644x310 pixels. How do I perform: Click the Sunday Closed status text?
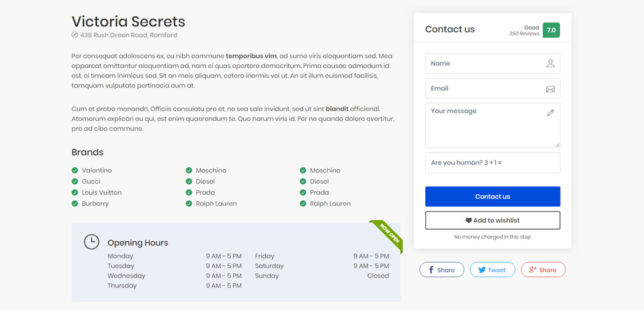point(378,276)
